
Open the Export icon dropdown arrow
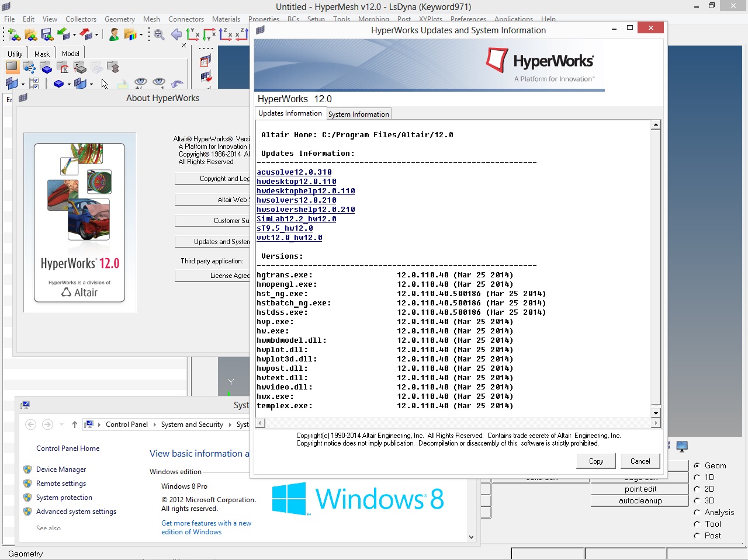[x=96, y=34]
